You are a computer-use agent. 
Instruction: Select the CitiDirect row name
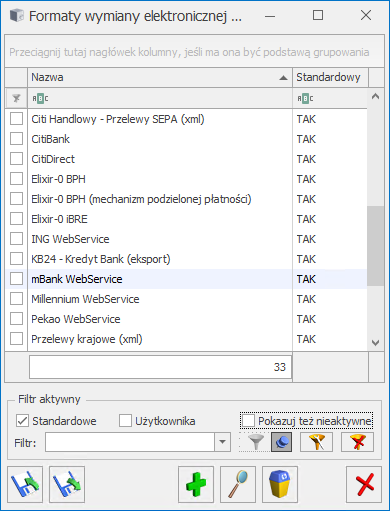click(x=53, y=159)
